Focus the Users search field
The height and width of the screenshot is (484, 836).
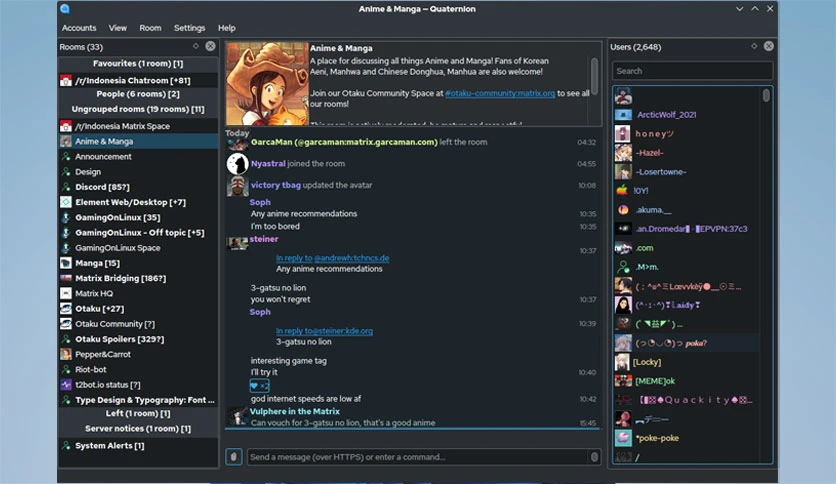click(693, 71)
